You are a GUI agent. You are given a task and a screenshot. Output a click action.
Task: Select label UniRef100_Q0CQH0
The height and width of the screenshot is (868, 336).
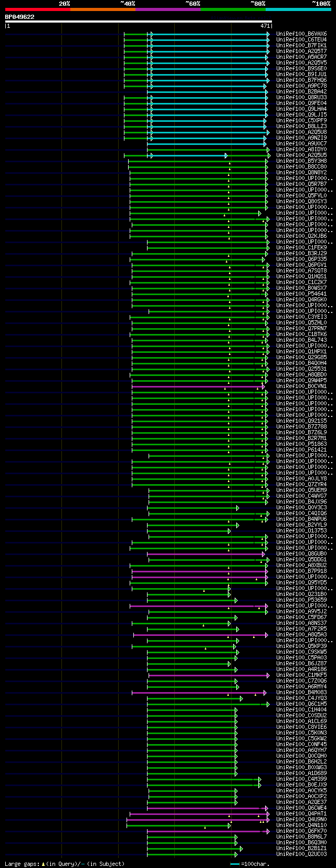[x=301, y=756]
